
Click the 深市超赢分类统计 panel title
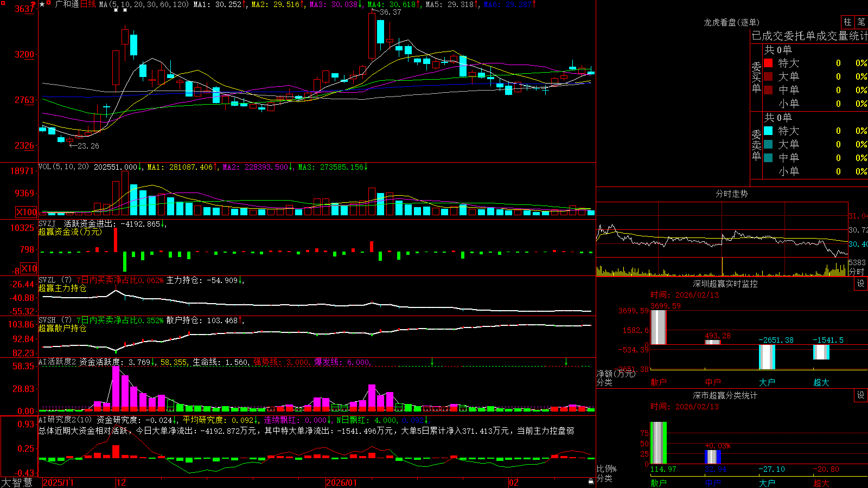point(725,395)
